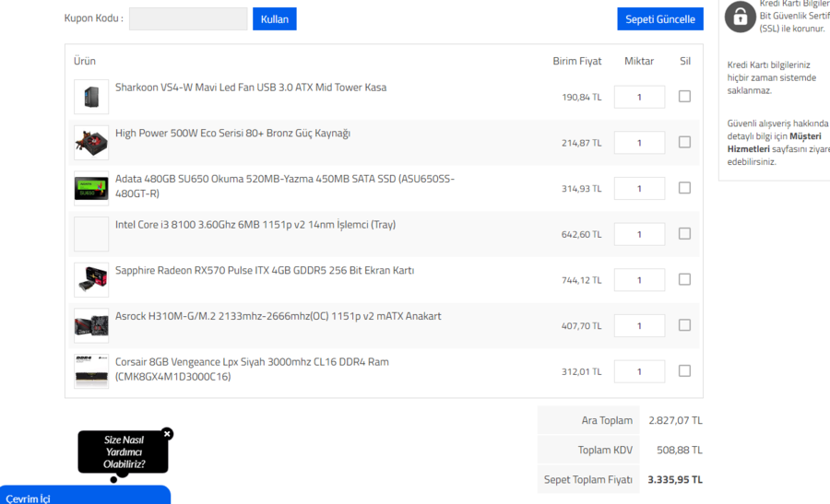Click the cart total 3.335,95 TL
This screenshot has height=504, width=830.
675,480
